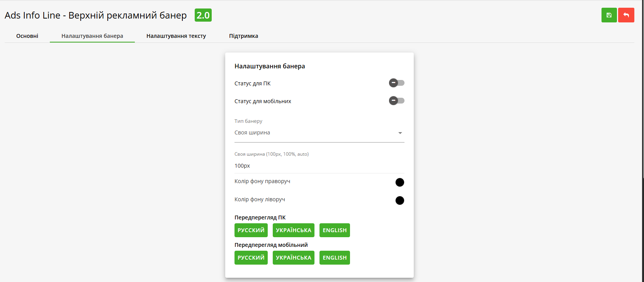This screenshot has height=282, width=644.
Task: Go to the Підтримка tab
Action: coord(243,36)
